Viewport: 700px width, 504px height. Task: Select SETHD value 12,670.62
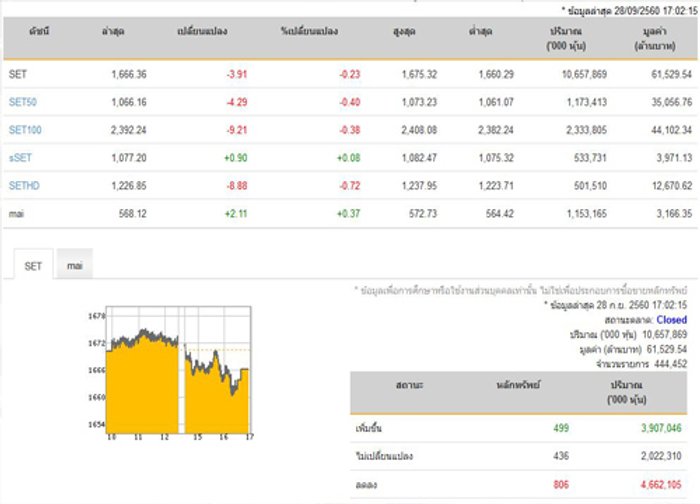[x=672, y=185]
